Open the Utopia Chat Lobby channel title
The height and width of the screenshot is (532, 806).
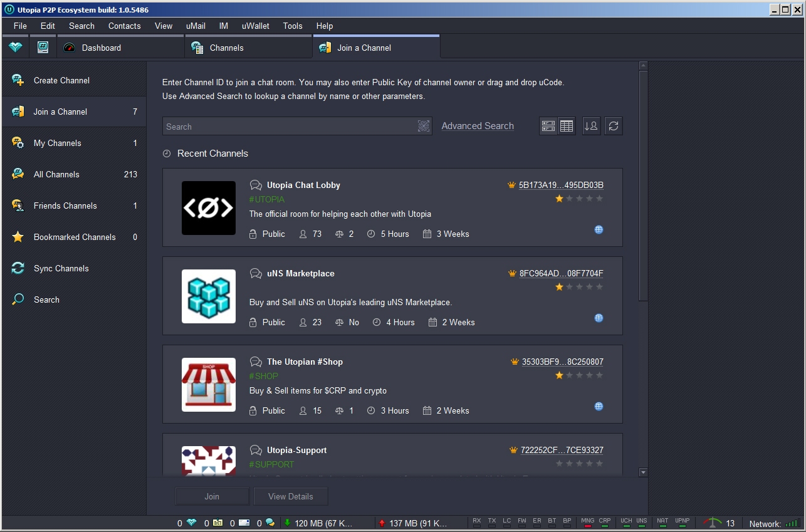point(303,185)
